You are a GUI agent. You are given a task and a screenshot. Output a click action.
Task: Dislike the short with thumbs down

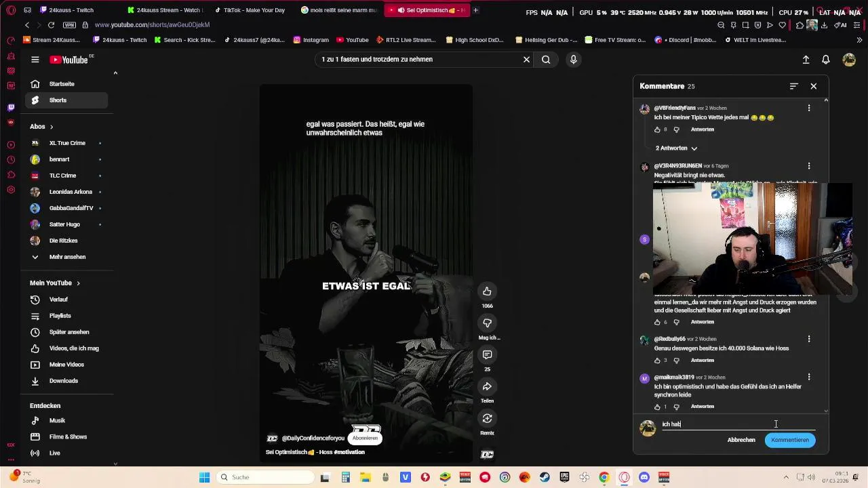click(487, 323)
